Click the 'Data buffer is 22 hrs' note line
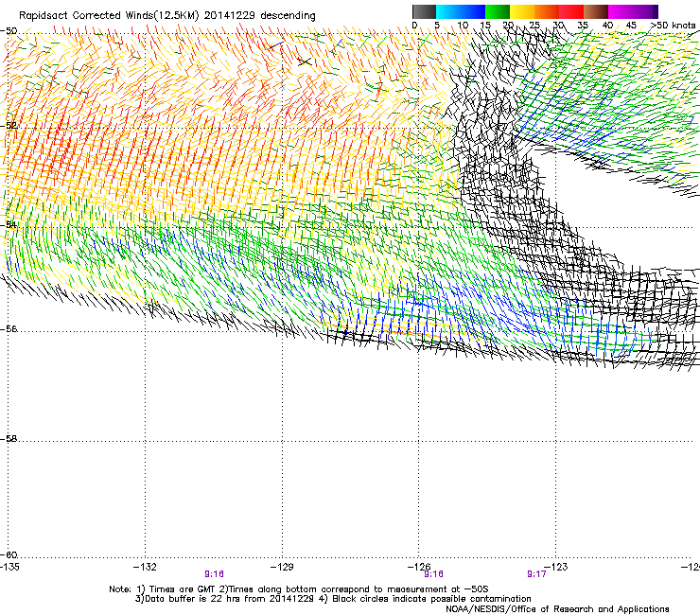 coord(333,599)
